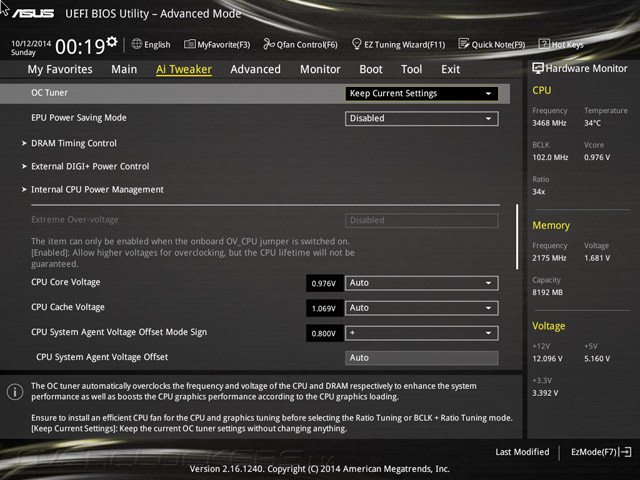640x480 pixels.
Task: Open Quick Note notepad icon
Action: point(464,44)
